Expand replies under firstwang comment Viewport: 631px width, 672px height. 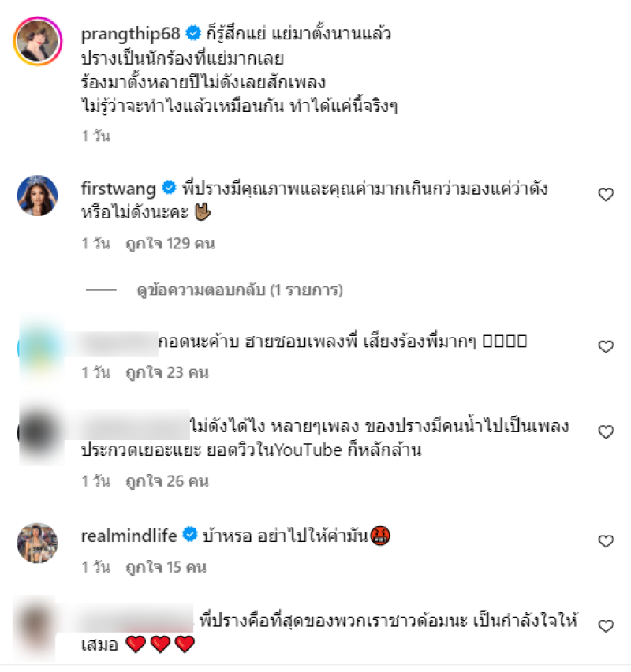240,290
